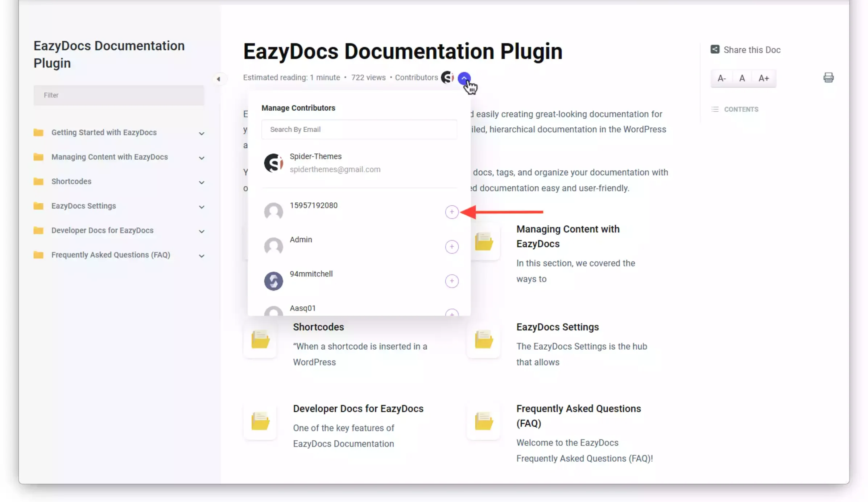The width and height of the screenshot is (868, 502).
Task: Click Managing Content card folder icon
Action: pos(484,242)
